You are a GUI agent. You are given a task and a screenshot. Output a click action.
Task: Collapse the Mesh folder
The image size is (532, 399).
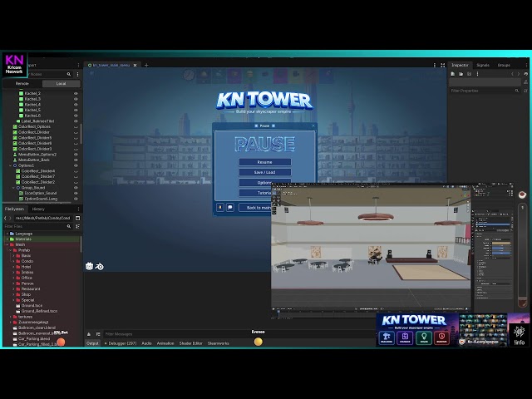(x=7, y=244)
